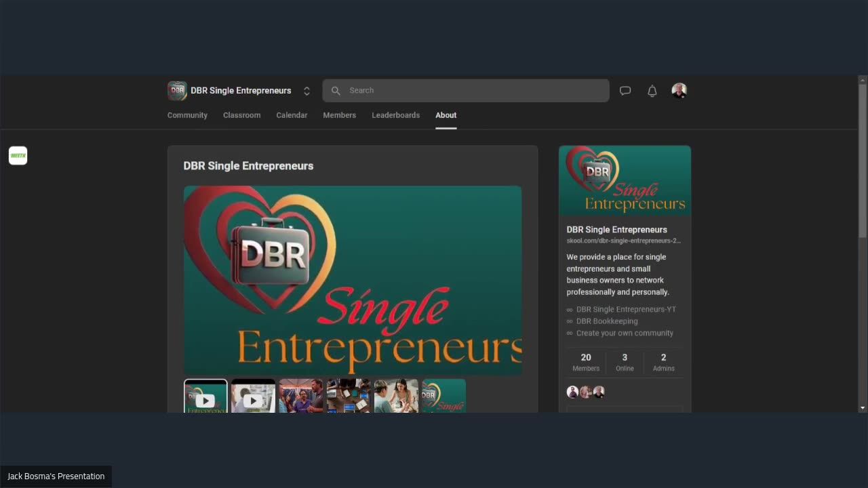Image resolution: width=868 pixels, height=488 pixels.
Task: Click the scrollbar down arrow
Action: pos(863,408)
